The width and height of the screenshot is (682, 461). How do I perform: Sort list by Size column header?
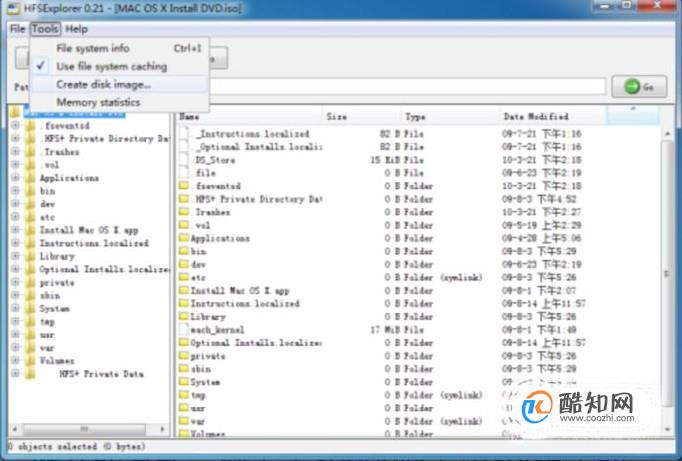coord(362,117)
